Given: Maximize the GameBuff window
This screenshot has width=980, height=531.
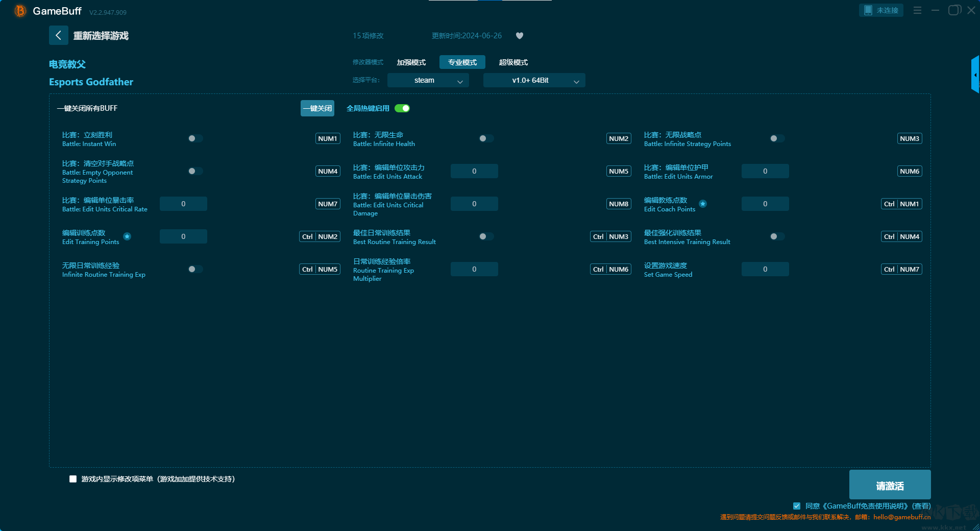Looking at the screenshot, I should (x=954, y=10).
